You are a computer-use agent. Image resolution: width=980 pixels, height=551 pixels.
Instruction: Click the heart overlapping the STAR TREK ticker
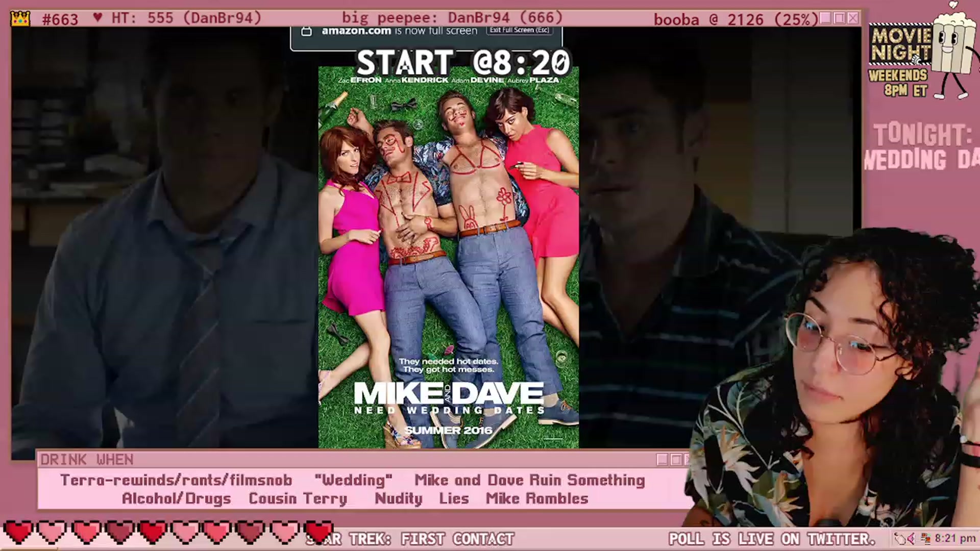[318, 532]
